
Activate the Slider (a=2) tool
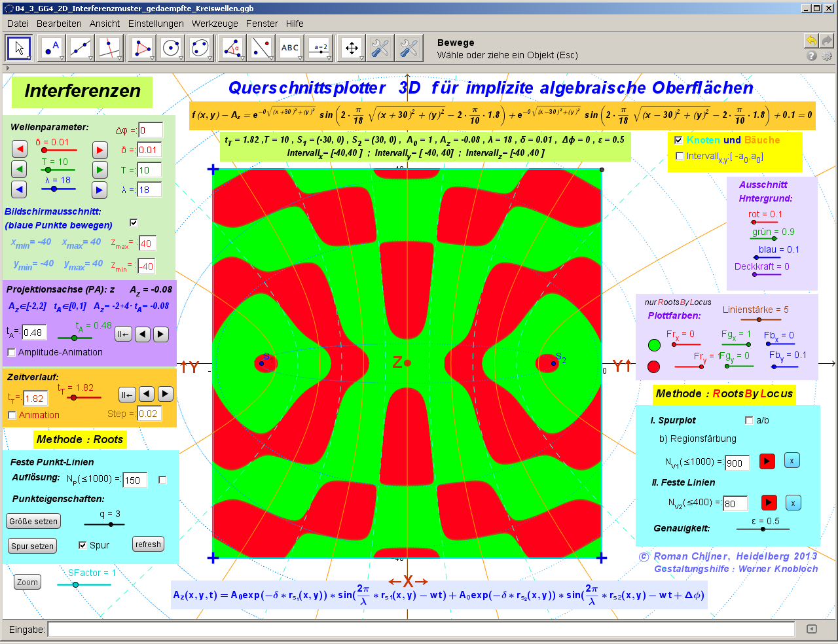pos(320,48)
